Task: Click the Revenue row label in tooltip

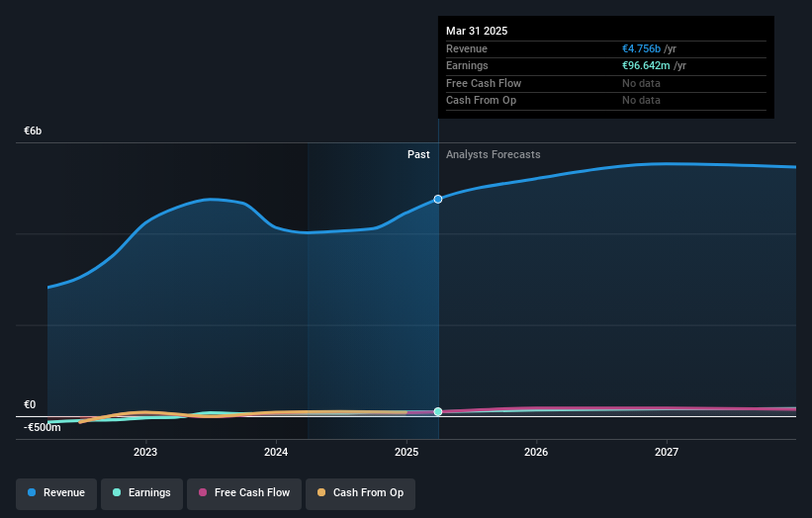Action: tap(467, 48)
